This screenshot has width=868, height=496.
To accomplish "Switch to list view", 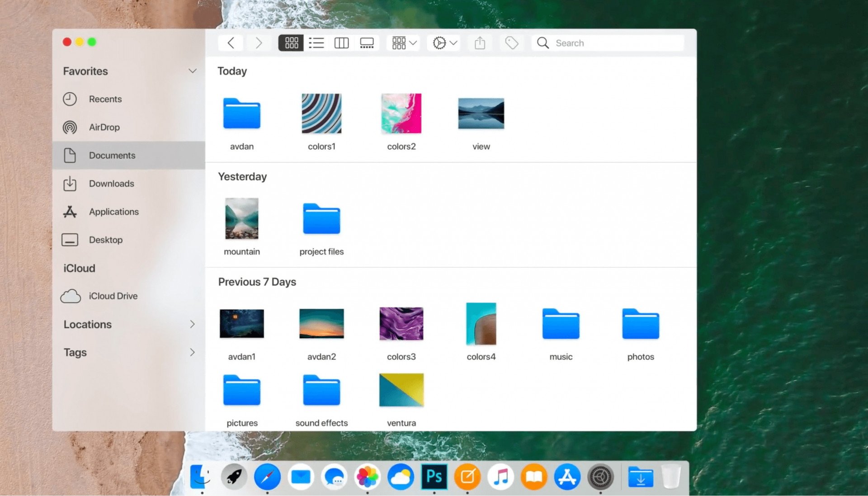I will 316,43.
